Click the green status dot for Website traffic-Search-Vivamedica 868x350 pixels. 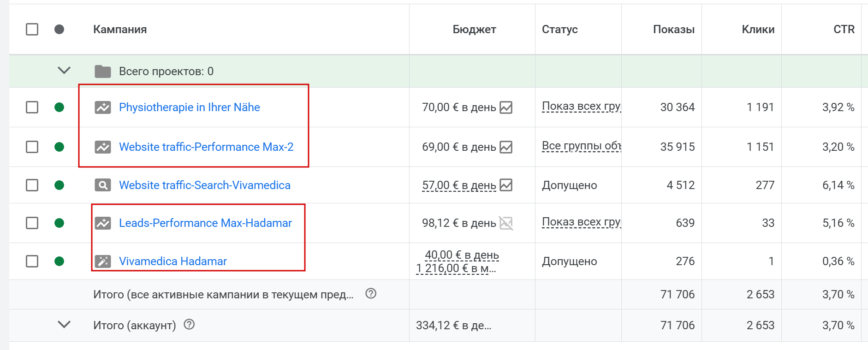[x=59, y=185]
